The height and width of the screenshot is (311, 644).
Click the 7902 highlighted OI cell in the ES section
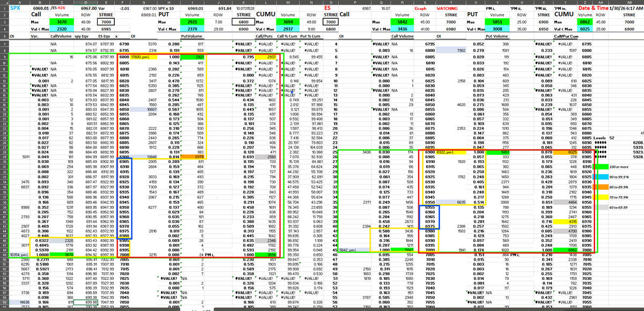pos(451,50)
